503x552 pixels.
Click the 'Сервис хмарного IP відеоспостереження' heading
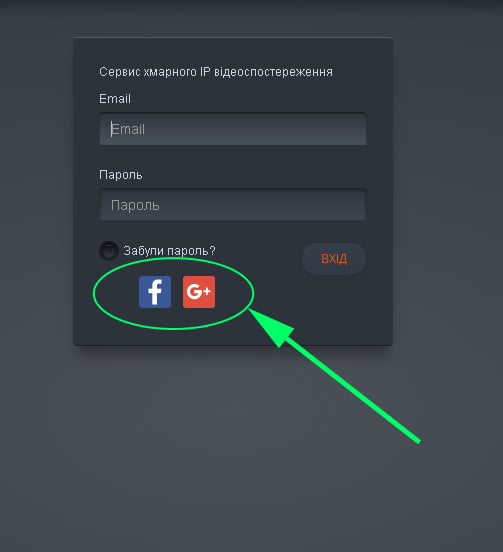click(x=216, y=72)
